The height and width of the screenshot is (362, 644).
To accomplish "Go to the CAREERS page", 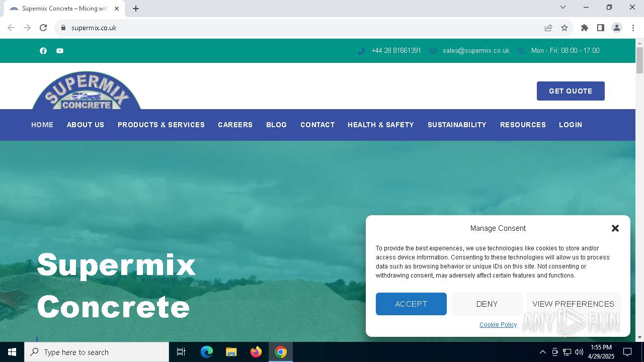I will coord(235,125).
